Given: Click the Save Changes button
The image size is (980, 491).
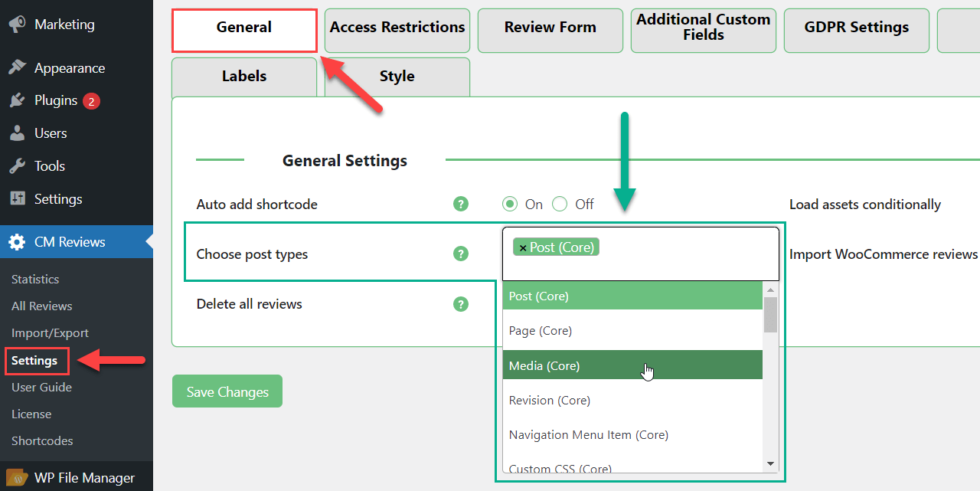Looking at the screenshot, I should tap(227, 391).
